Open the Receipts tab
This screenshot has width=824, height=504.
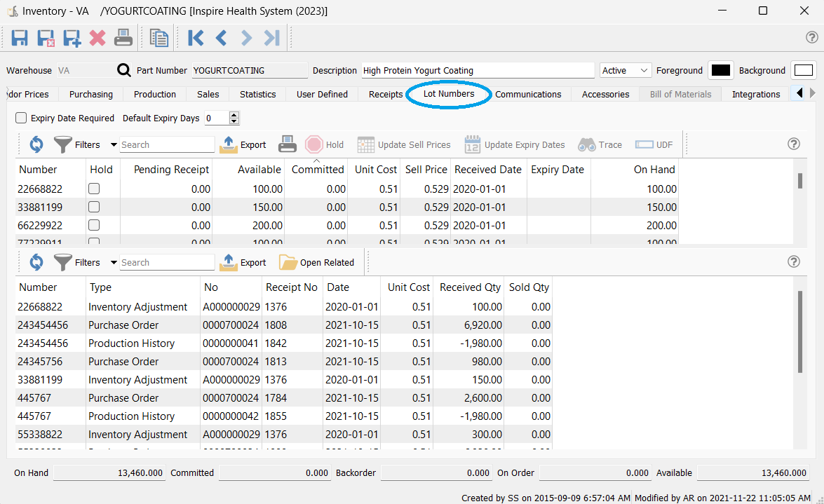(x=386, y=94)
